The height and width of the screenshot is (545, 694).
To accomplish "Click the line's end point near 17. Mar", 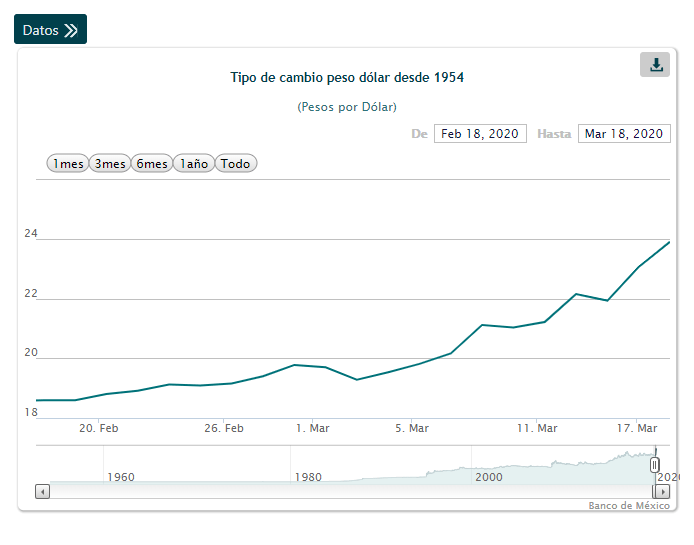I will 668,242.
